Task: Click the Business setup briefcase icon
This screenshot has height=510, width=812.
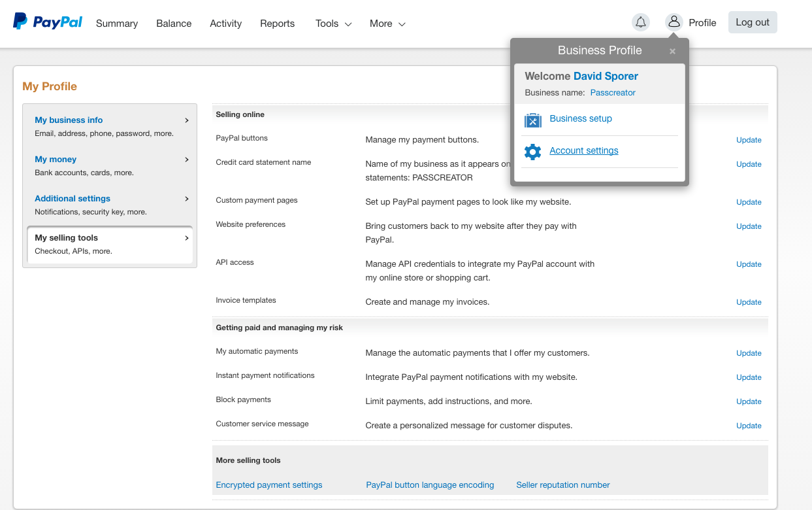Action: click(533, 120)
